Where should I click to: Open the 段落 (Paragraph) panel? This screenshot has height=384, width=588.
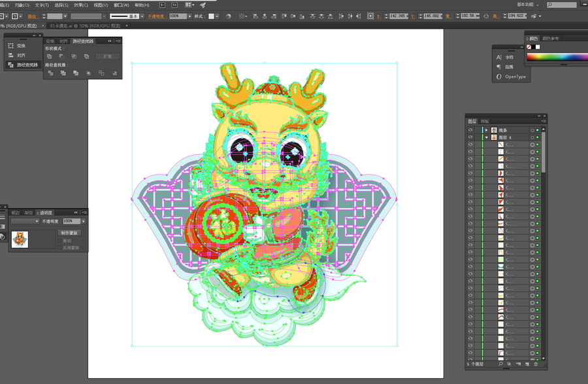pos(505,67)
